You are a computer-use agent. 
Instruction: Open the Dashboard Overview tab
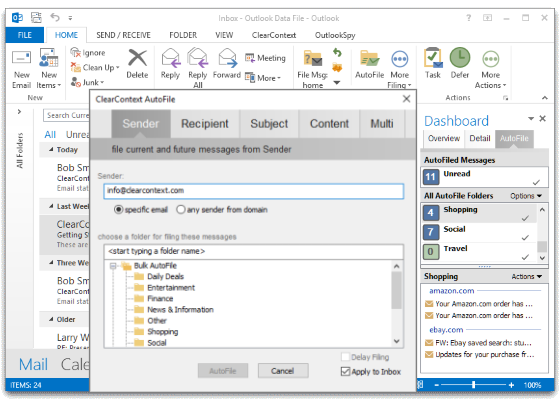click(444, 138)
